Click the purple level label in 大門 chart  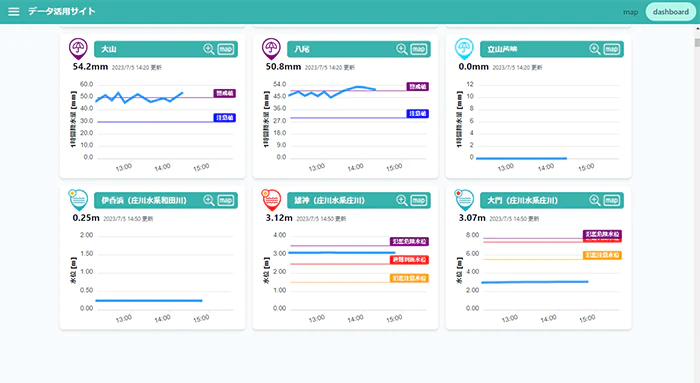[602, 234]
